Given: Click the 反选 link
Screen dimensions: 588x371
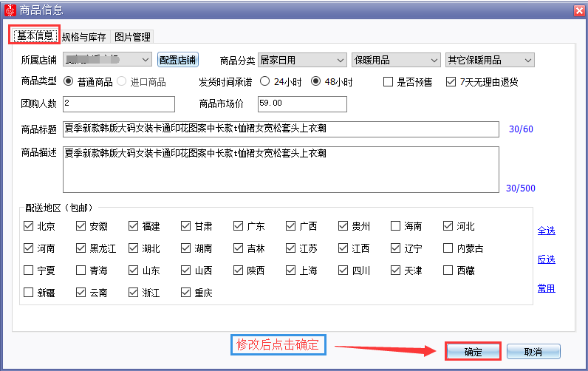Looking at the screenshot, I should tap(547, 259).
